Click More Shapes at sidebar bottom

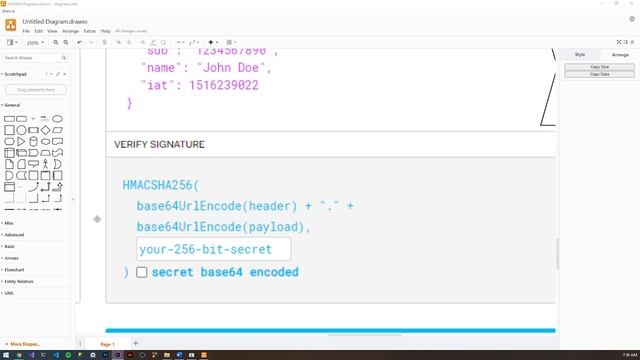pyautogui.click(x=23, y=344)
